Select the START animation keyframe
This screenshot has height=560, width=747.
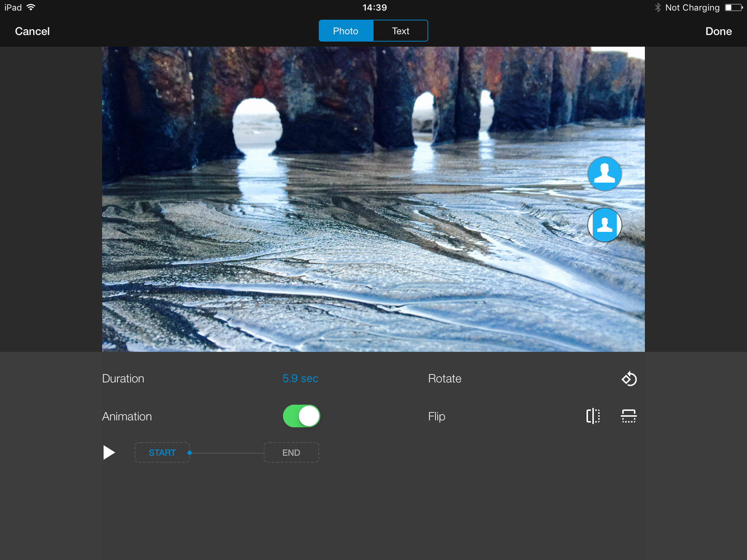click(x=162, y=452)
